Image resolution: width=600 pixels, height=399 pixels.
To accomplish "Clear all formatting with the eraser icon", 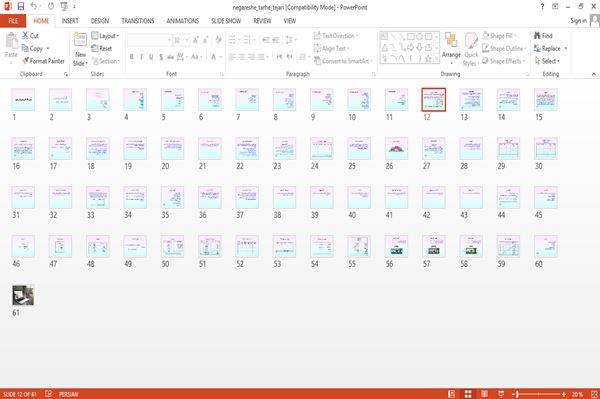I will coord(218,40).
